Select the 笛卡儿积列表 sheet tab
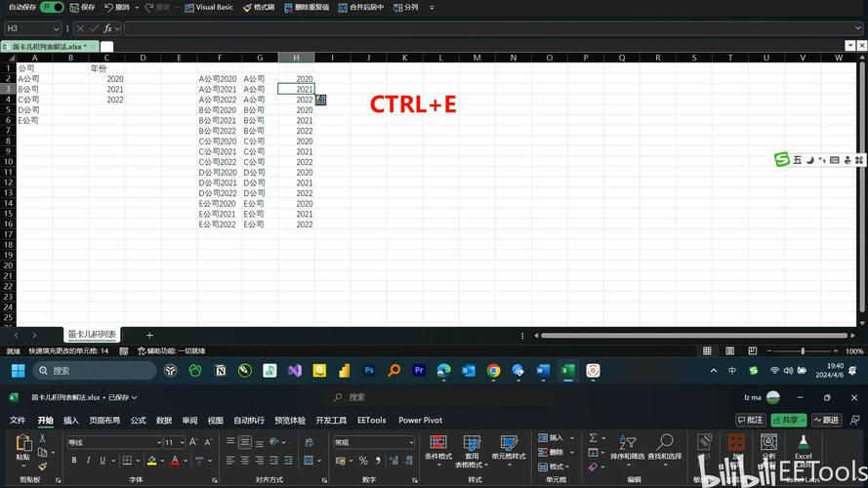The width and height of the screenshot is (868, 488). (x=92, y=335)
